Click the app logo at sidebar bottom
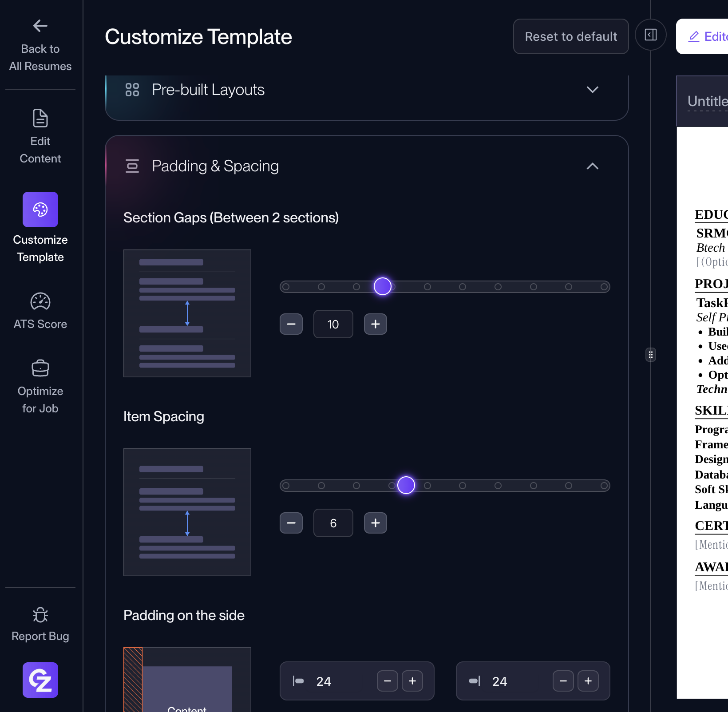Image resolution: width=728 pixels, height=712 pixels. 40,680
